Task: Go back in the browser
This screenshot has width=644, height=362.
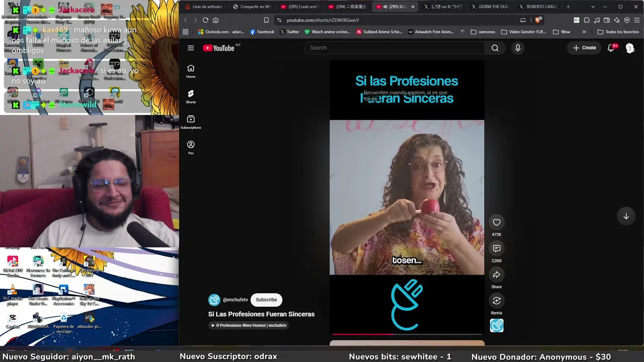Action: click(186, 20)
